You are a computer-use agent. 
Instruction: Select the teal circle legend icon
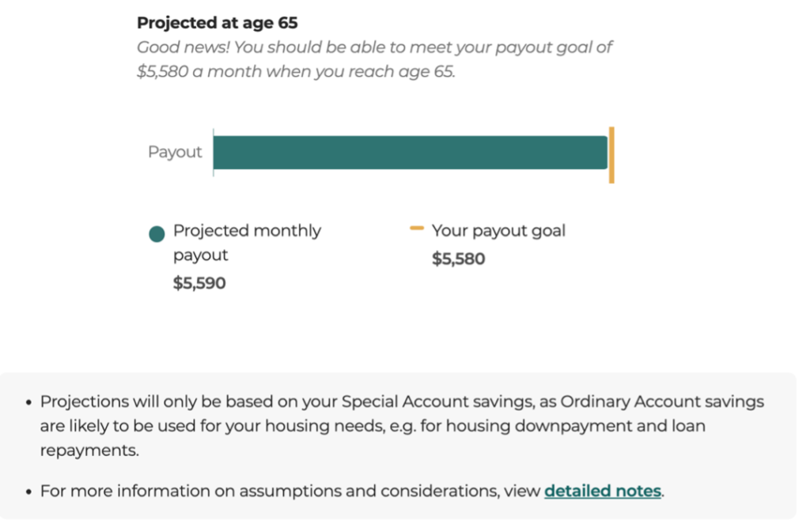pos(157,234)
